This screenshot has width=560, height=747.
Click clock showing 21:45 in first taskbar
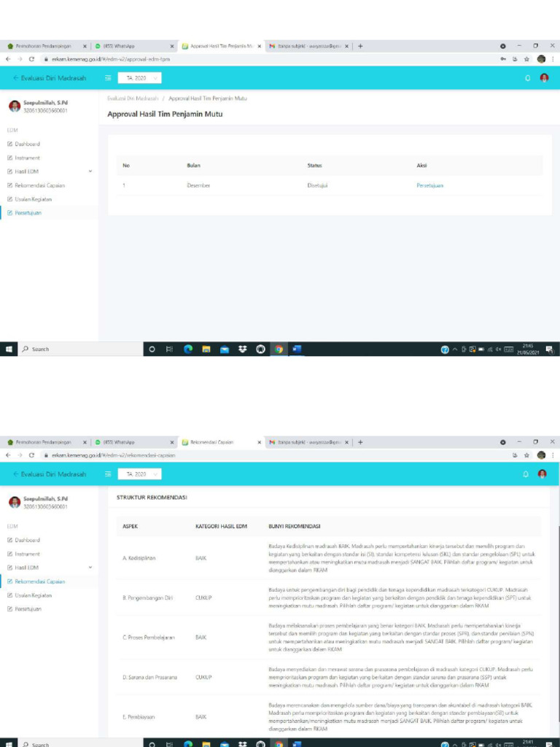tap(529, 349)
